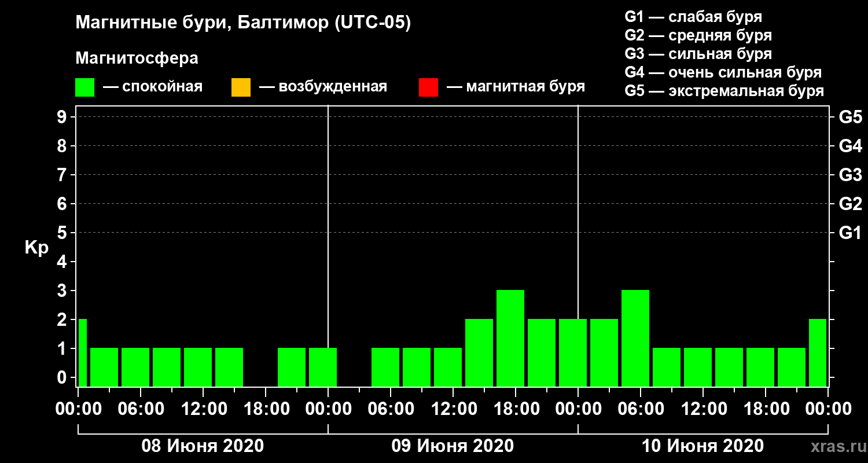868x463 pixels.
Task: Click 'G5 — экстремальная буря' legend line
Action: click(724, 91)
